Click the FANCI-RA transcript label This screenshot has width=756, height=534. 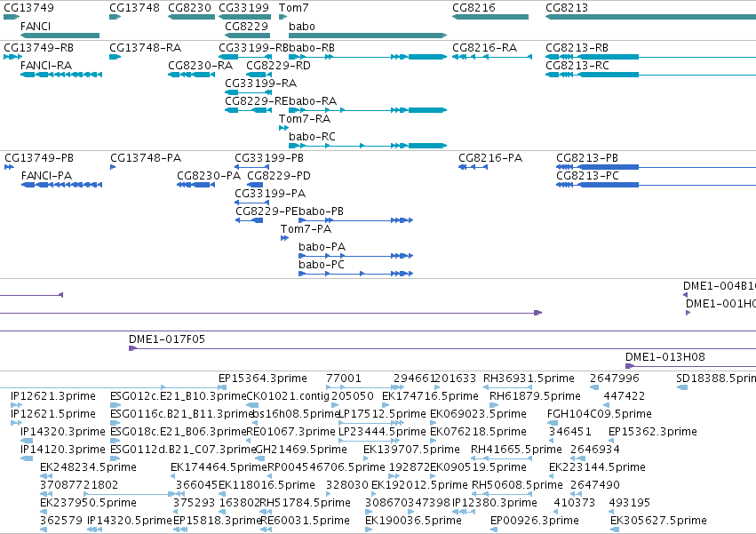tap(46, 65)
